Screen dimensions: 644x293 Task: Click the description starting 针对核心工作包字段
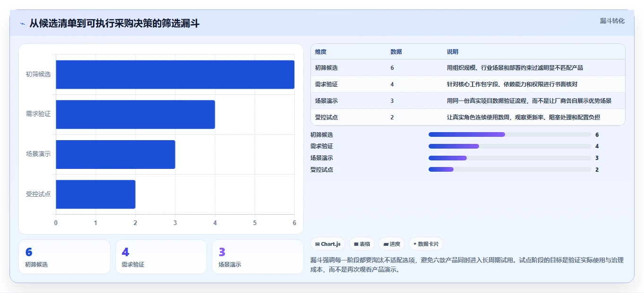point(512,84)
